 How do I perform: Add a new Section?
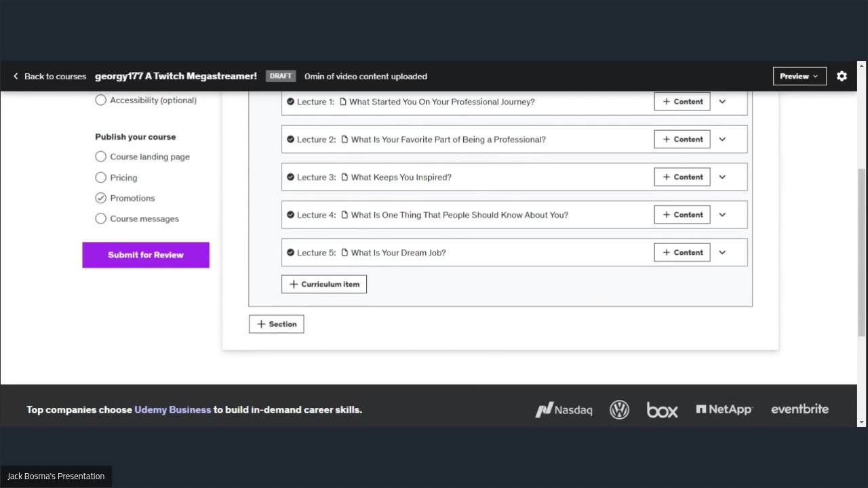click(277, 324)
